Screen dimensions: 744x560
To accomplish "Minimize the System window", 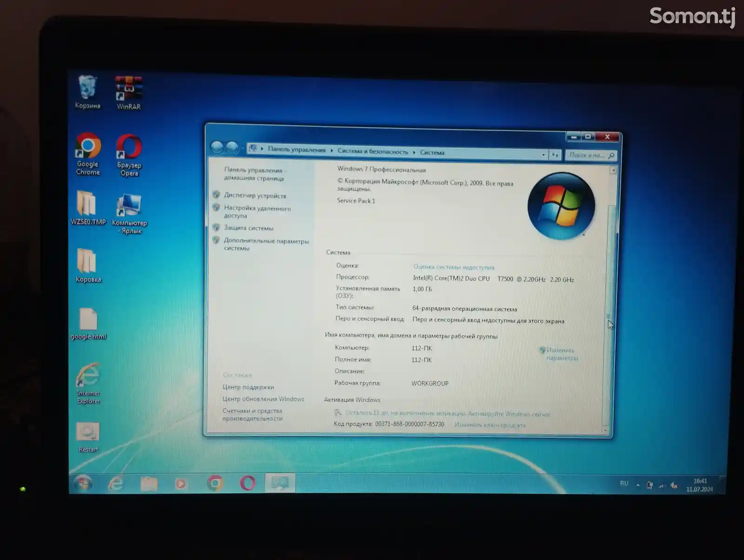I will point(574,137).
